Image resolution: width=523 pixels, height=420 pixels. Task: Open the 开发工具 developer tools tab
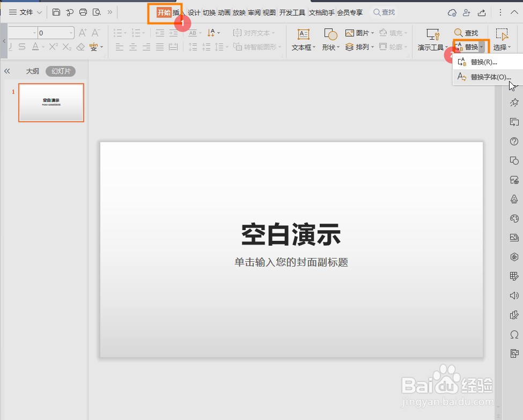pyautogui.click(x=292, y=13)
